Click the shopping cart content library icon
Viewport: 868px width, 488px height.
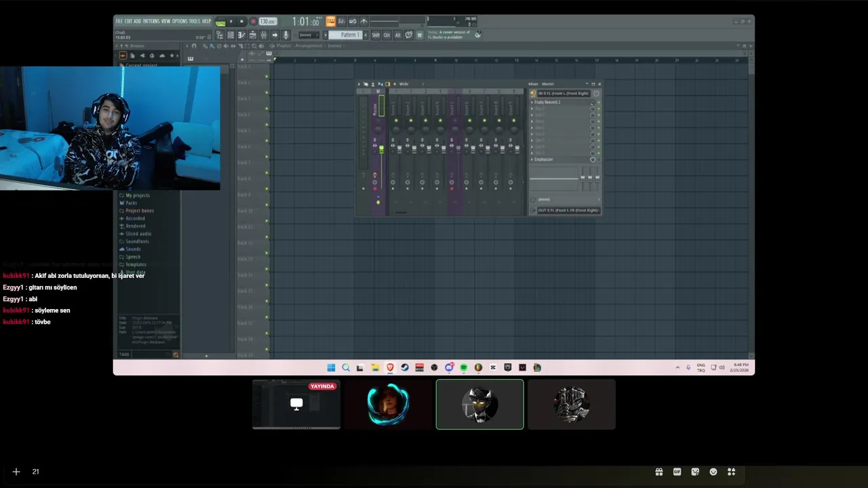[x=419, y=35]
